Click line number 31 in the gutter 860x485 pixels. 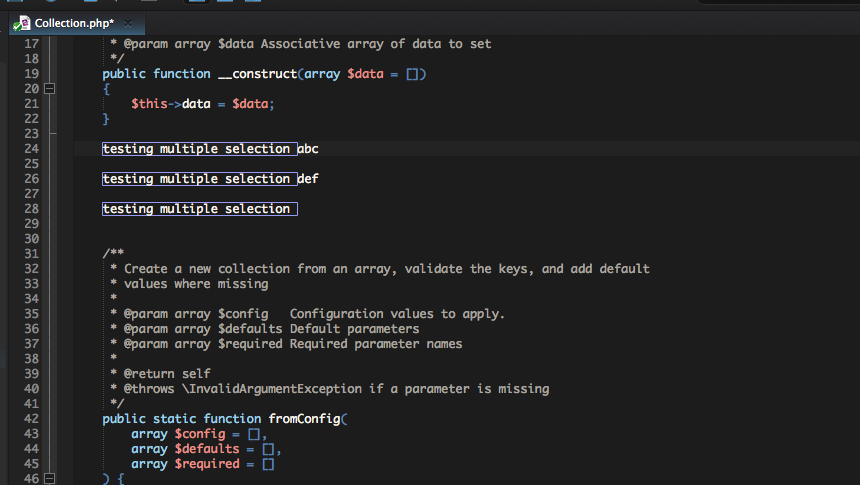tap(30, 254)
